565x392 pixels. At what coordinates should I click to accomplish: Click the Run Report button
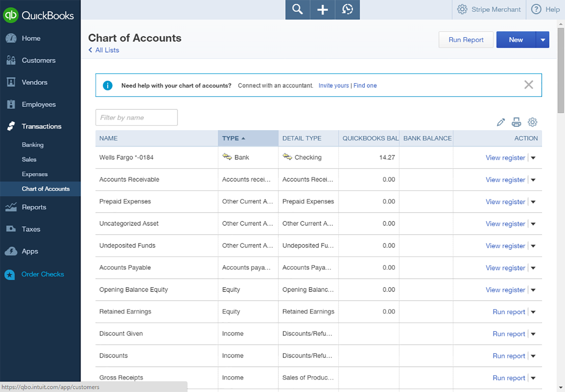pos(466,40)
